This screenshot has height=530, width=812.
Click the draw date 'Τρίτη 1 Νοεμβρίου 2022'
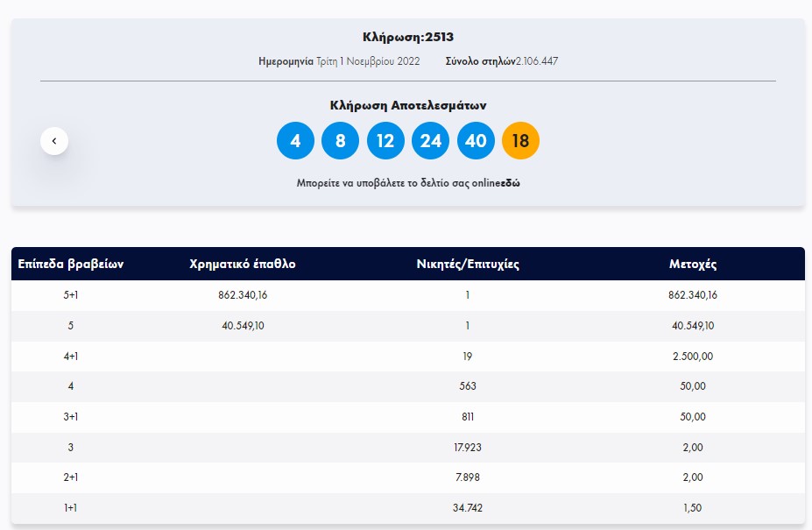[x=368, y=61]
